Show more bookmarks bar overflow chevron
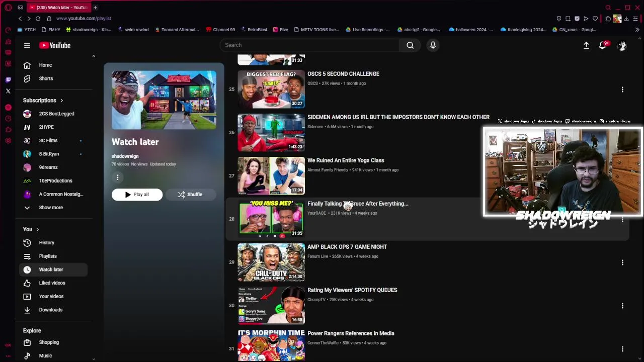Screen dimensions: 644x362 [637, 30]
